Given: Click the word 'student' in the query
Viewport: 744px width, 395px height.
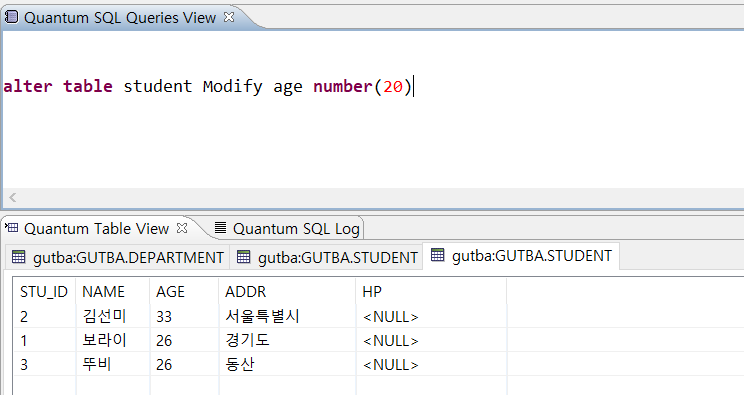Looking at the screenshot, I should pos(158,86).
